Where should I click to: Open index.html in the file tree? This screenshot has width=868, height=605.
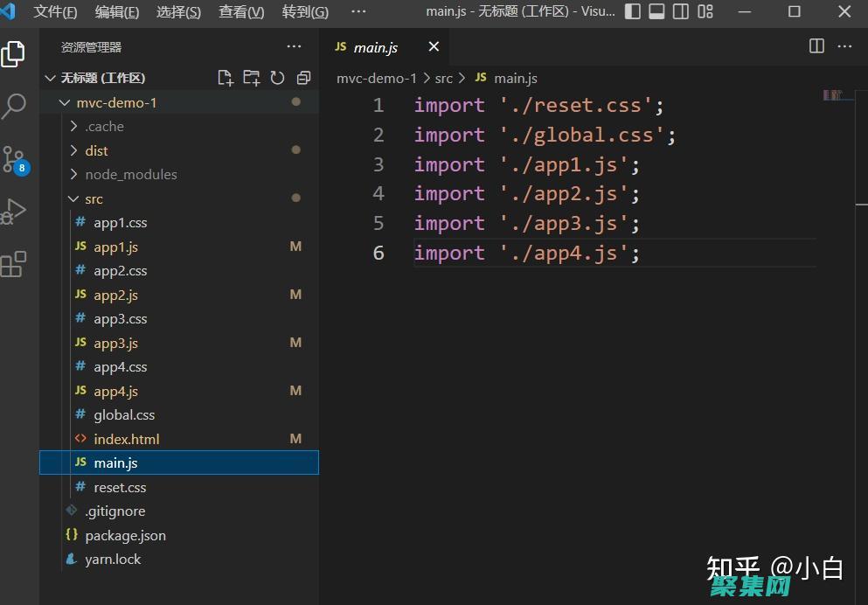coord(126,439)
